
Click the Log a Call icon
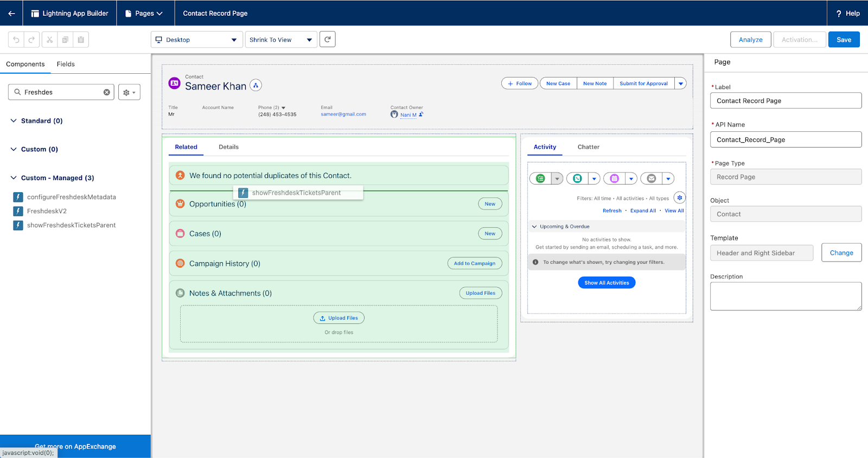[x=577, y=179]
